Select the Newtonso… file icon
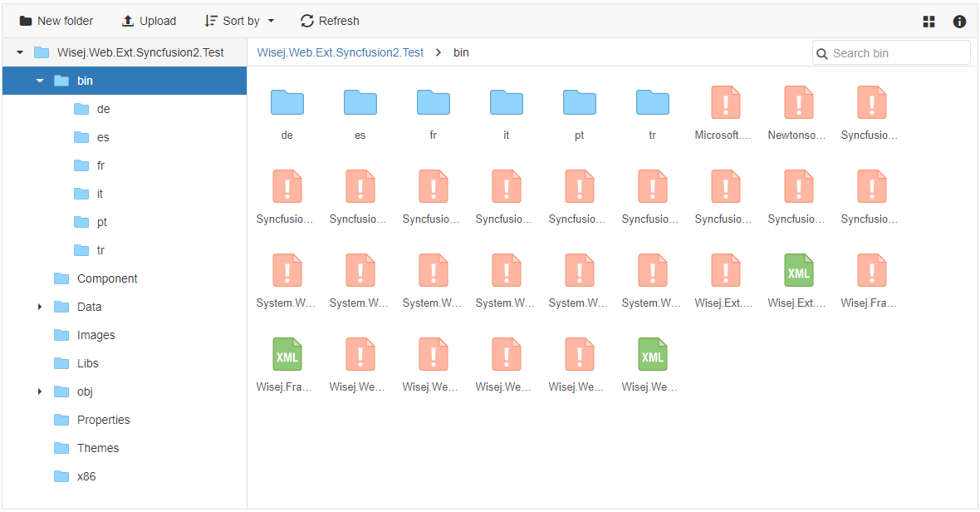The image size is (980, 512). click(x=799, y=102)
